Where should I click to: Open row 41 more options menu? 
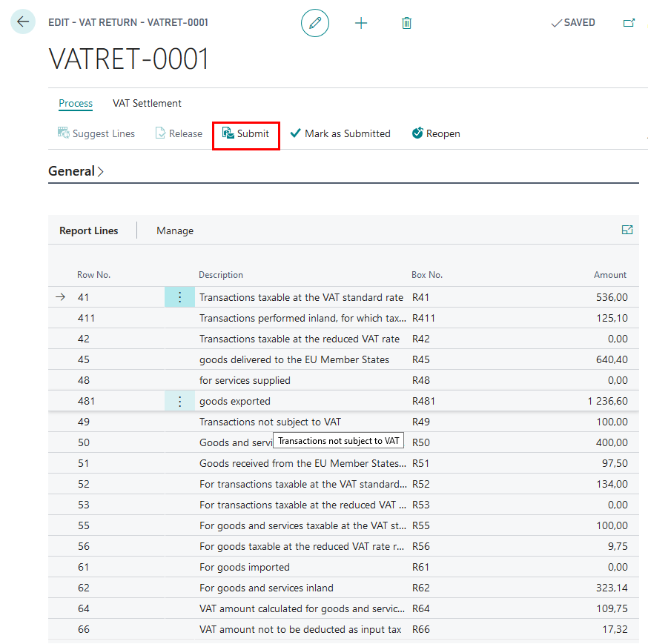click(x=179, y=297)
